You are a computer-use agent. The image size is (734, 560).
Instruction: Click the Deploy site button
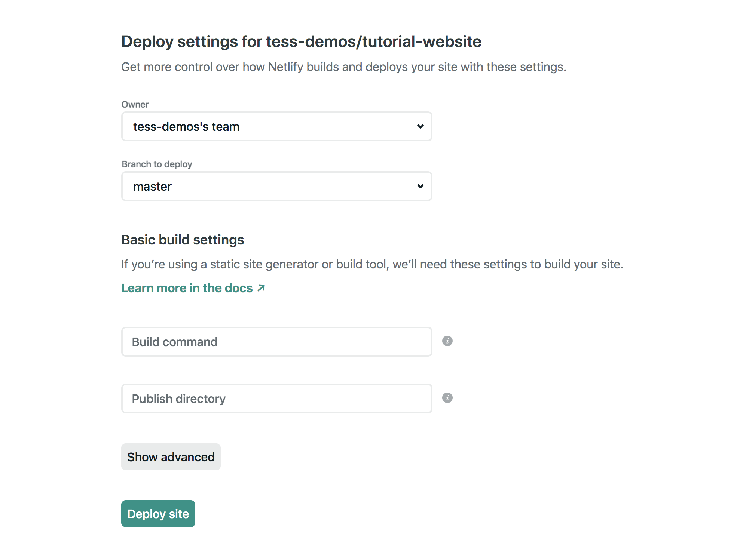pos(158,514)
